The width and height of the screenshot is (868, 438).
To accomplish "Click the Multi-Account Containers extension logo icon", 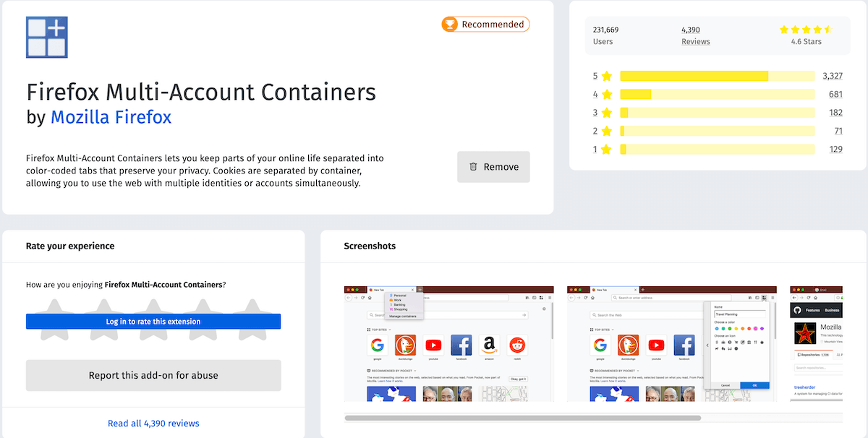I will pos(46,36).
